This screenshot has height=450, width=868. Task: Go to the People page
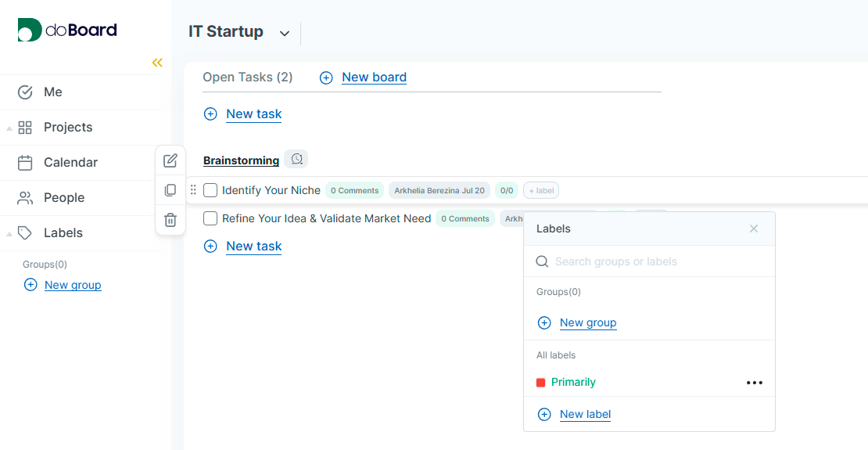pyautogui.click(x=63, y=198)
